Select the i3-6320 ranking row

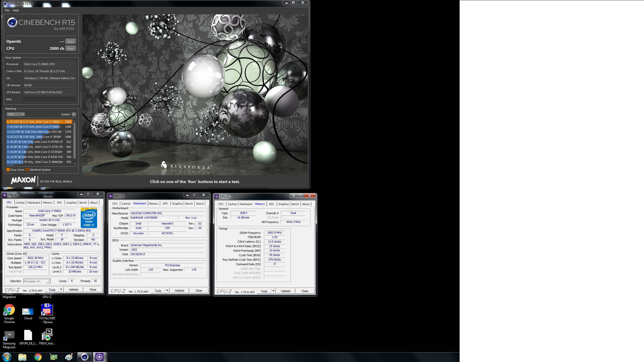39,157
